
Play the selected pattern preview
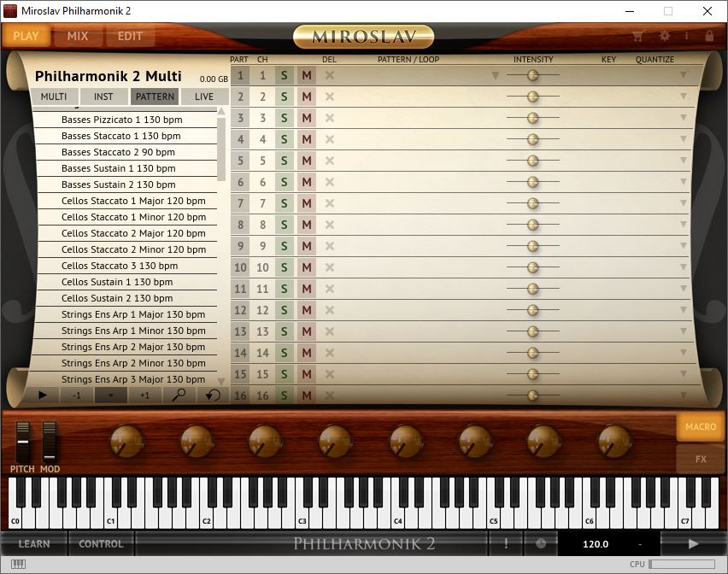[42, 395]
